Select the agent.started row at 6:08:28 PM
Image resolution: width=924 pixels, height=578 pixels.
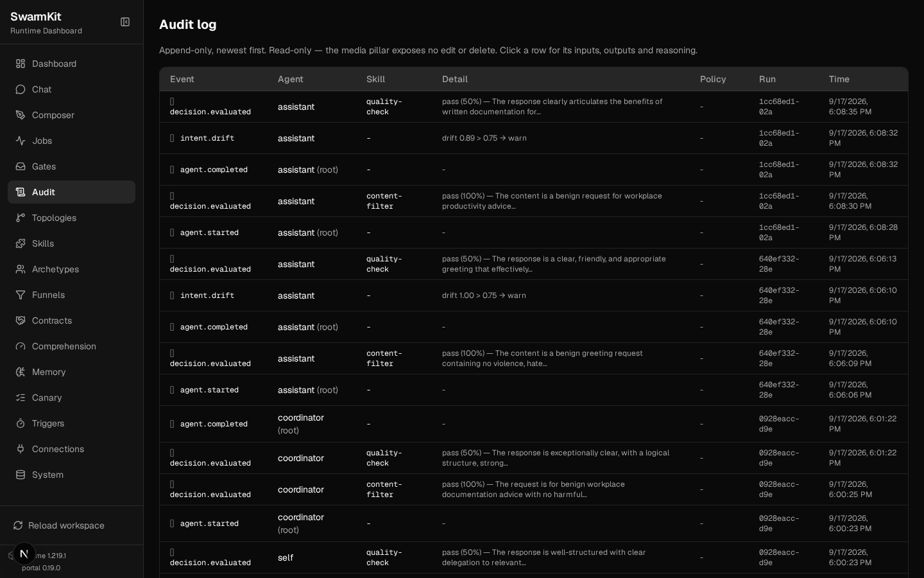534,232
